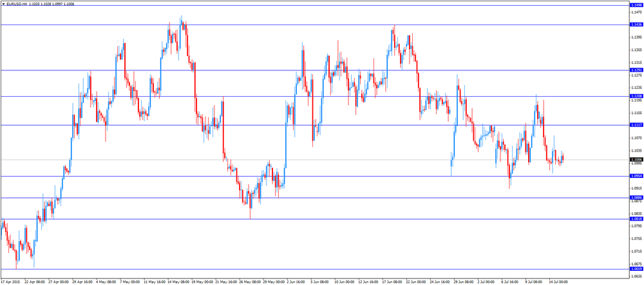Click the 1.1395 price scale value
Screen dimensions: 644x285
[636, 37]
